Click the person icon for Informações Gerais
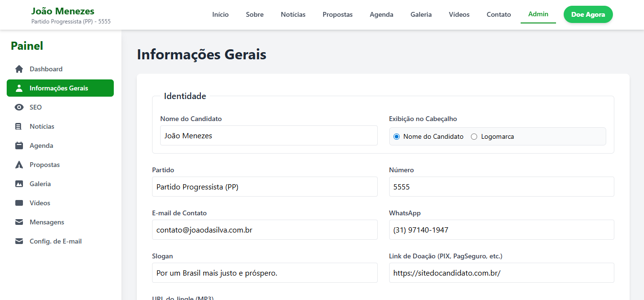The width and height of the screenshot is (644, 300). point(19,88)
